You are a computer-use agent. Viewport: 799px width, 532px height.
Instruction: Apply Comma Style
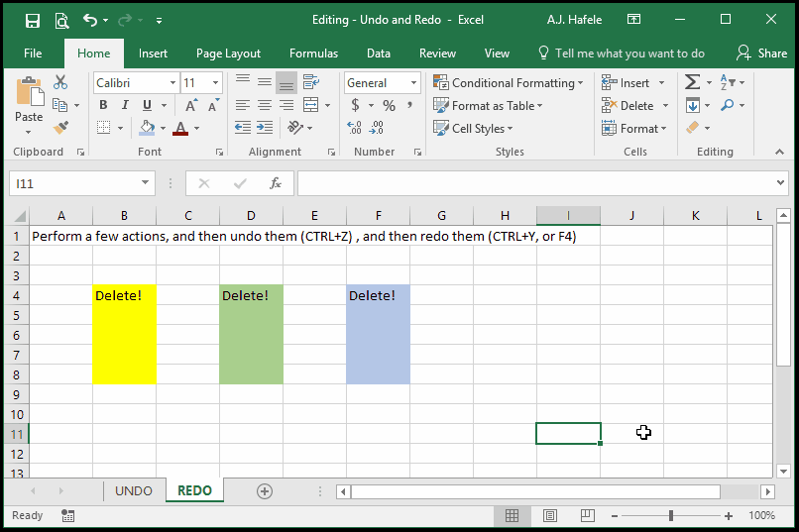409,105
